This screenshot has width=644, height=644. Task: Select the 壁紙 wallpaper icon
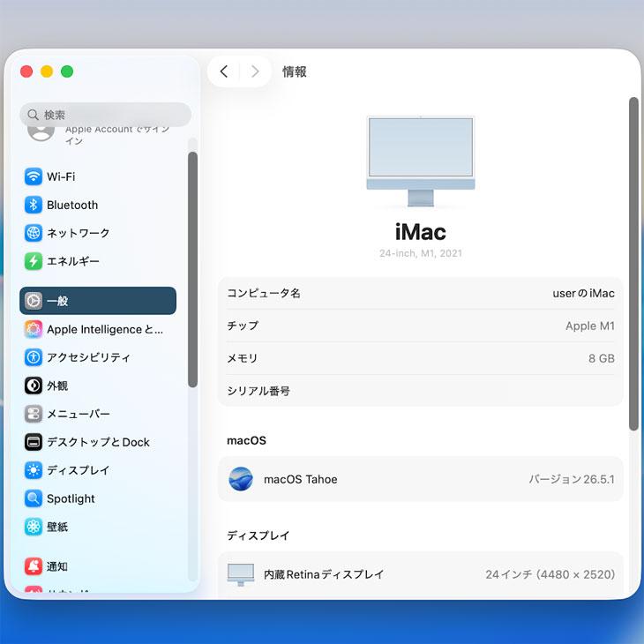34,527
